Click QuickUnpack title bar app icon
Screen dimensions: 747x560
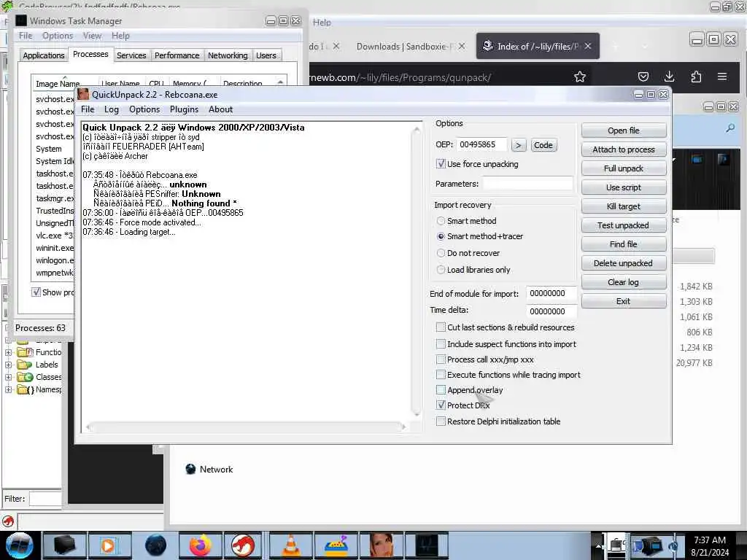(83, 94)
